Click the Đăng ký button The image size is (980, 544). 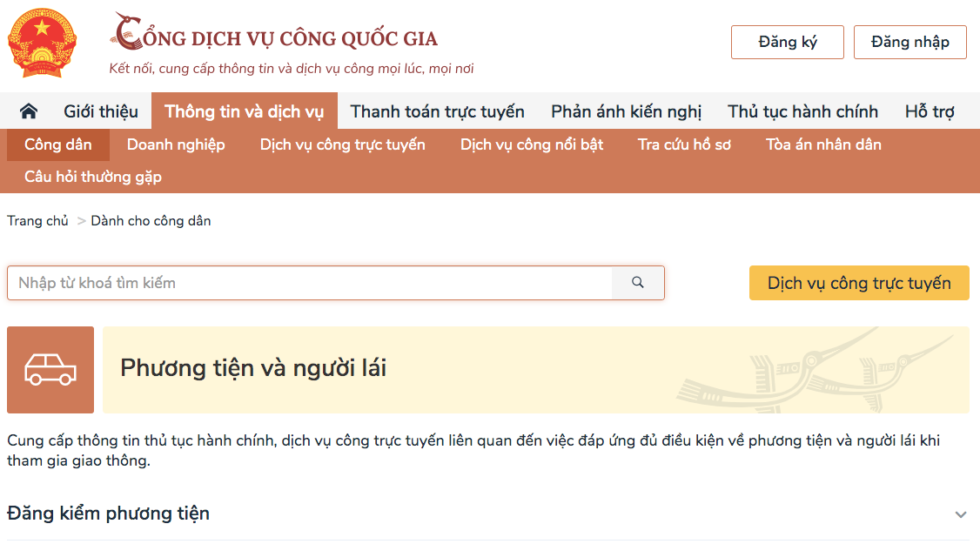pos(787,42)
